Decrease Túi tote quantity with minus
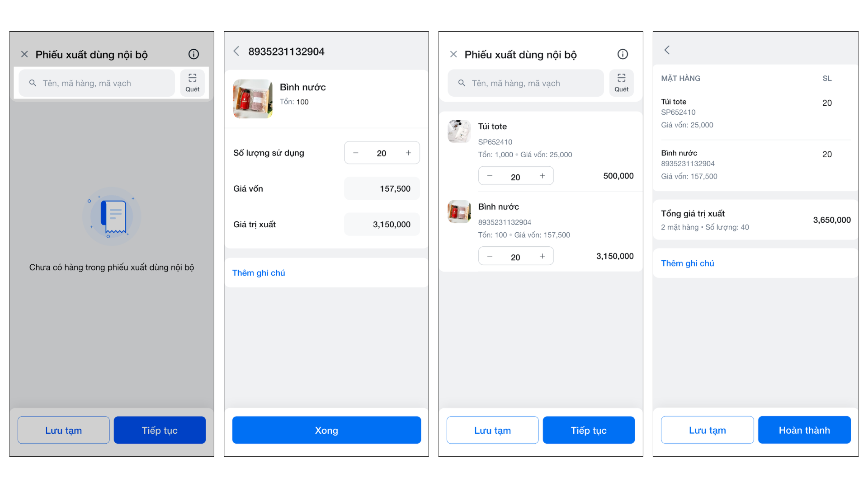Screen dimensions: 868x488 [x=490, y=176]
